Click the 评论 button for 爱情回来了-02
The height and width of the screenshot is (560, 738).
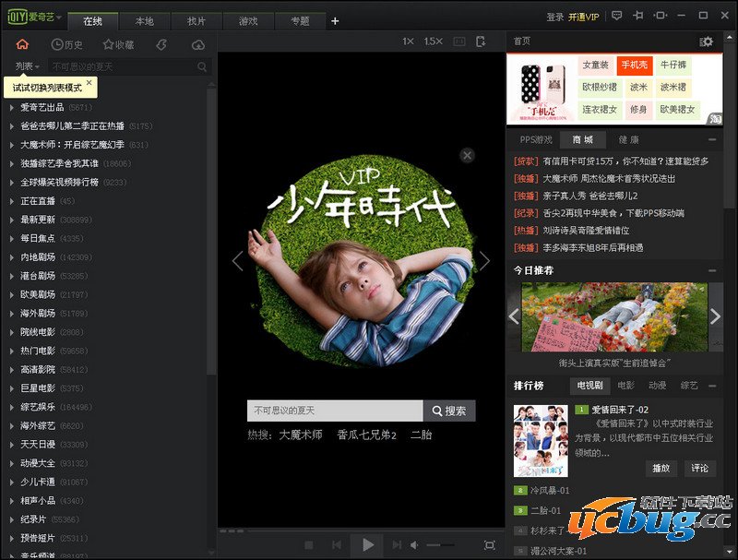(699, 469)
